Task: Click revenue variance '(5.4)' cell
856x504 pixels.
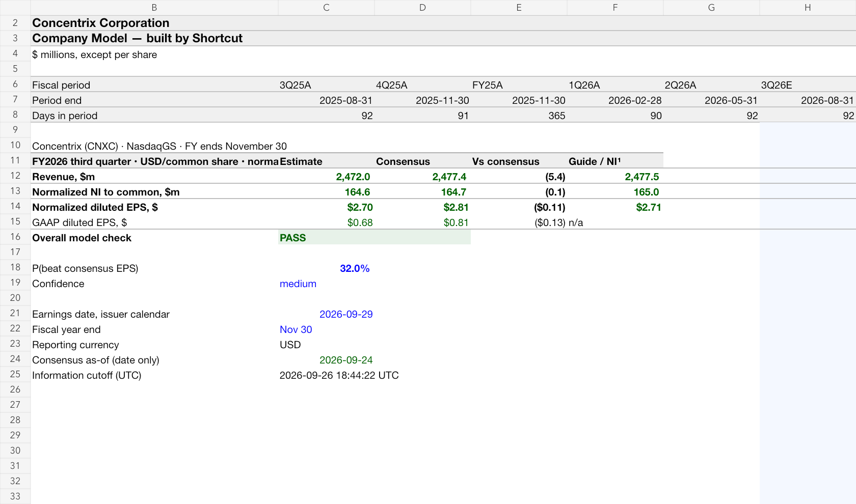Action: [519, 176]
